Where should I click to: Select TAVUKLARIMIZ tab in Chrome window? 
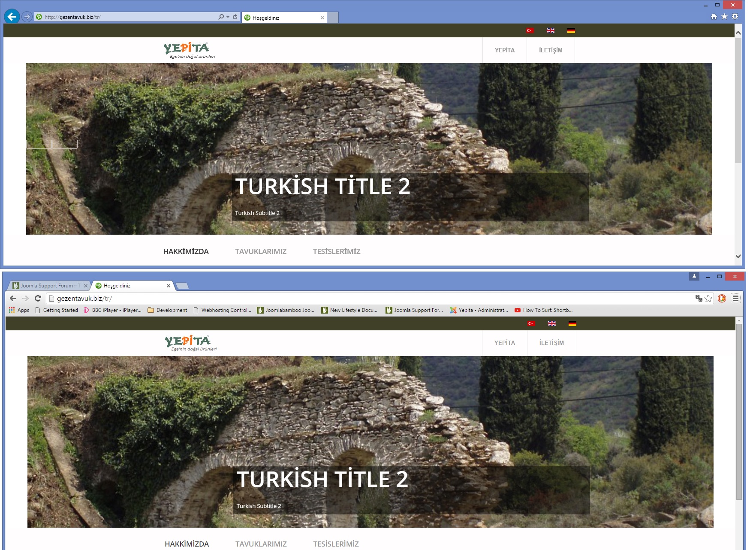(261, 544)
